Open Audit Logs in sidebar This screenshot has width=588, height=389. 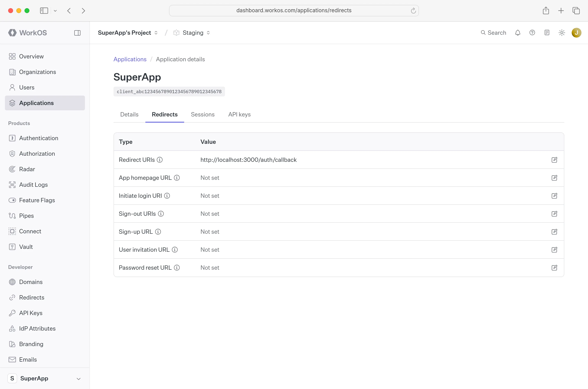pyautogui.click(x=45, y=184)
